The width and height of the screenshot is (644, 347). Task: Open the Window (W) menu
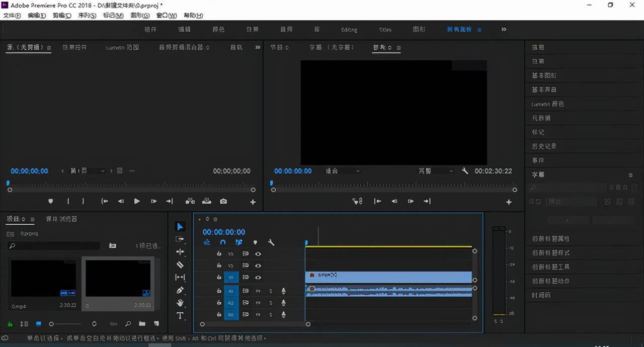pos(167,15)
